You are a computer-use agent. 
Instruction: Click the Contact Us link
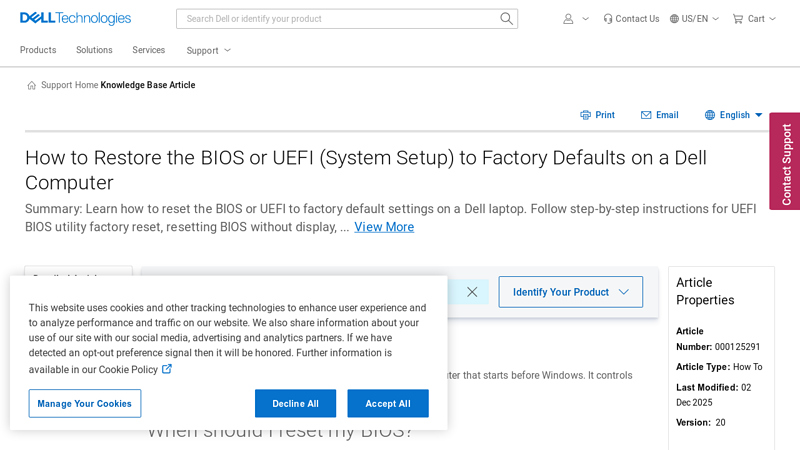pos(637,19)
